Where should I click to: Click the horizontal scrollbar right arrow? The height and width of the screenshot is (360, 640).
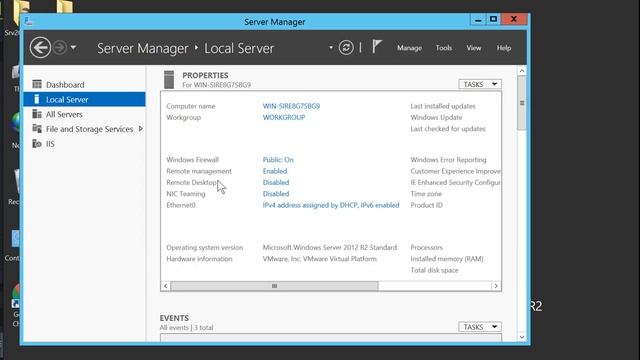[496, 286]
